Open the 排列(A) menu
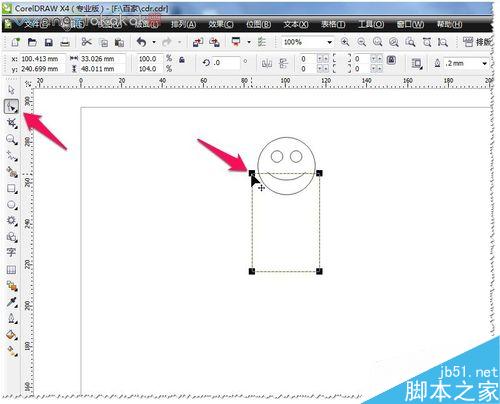 [183, 24]
